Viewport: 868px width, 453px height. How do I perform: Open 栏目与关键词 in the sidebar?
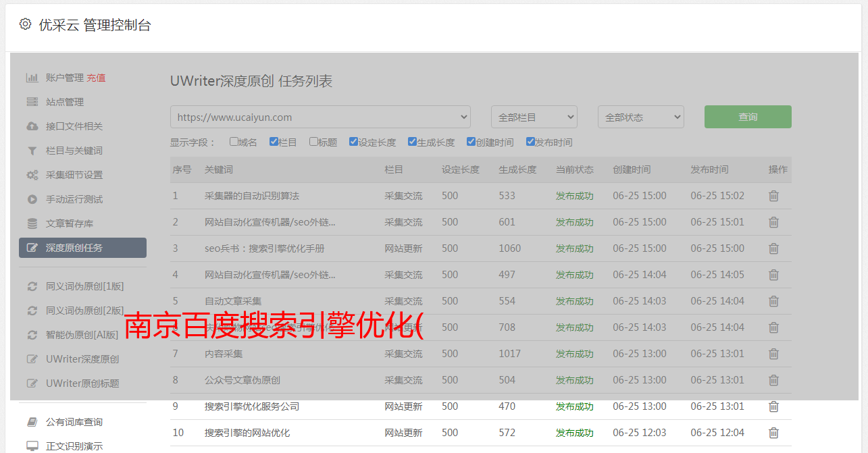pos(74,151)
